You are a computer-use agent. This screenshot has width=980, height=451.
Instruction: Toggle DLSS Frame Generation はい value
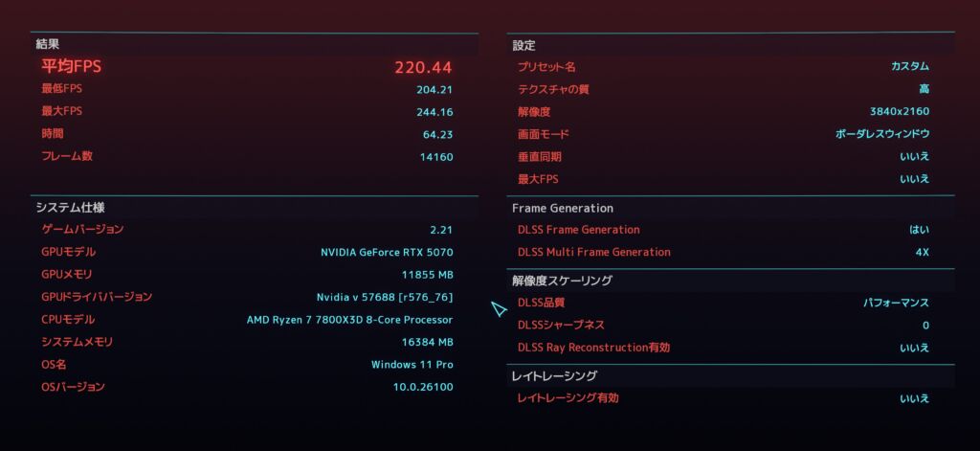coord(920,230)
